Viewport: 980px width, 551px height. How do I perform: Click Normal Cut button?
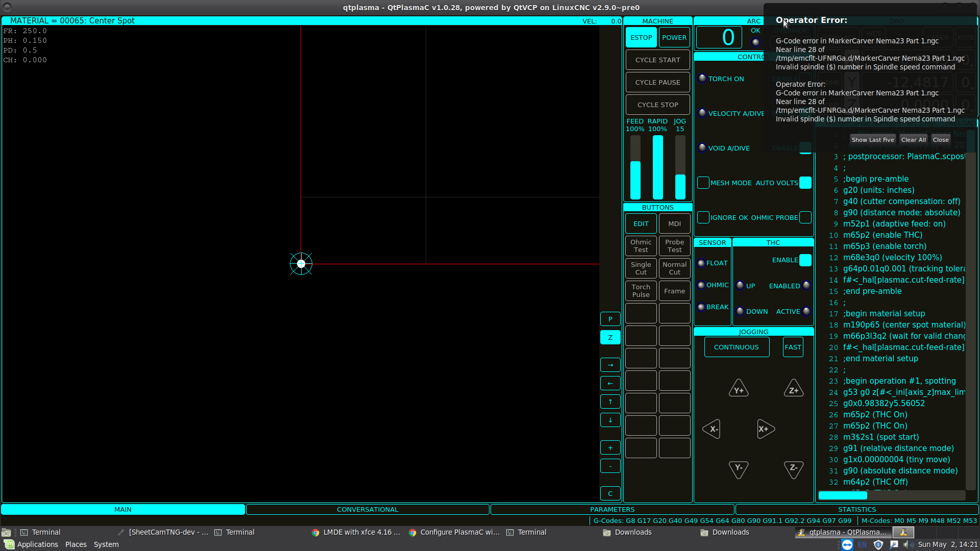674,268
